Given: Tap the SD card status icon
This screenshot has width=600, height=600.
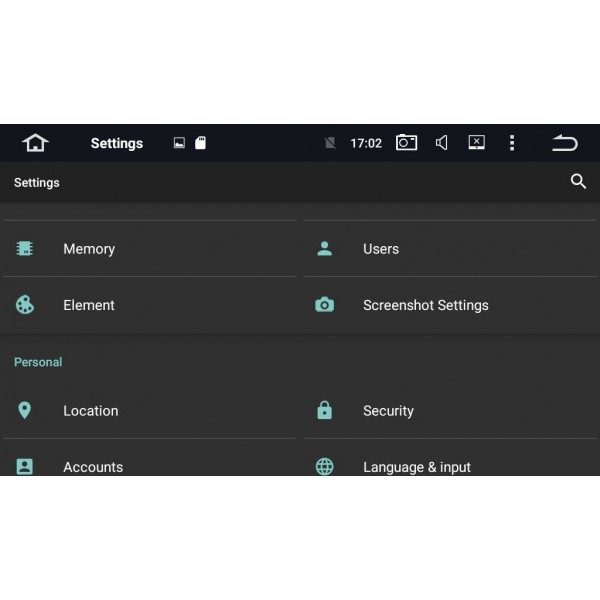Looking at the screenshot, I should 200,143.
